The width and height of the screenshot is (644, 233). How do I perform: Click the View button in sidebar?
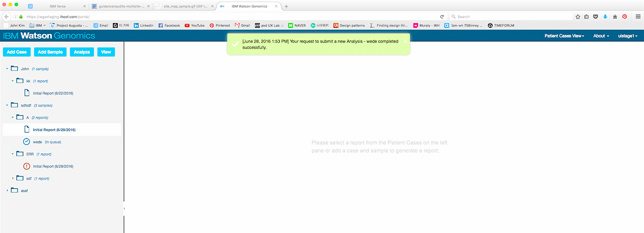coord(106,52)
